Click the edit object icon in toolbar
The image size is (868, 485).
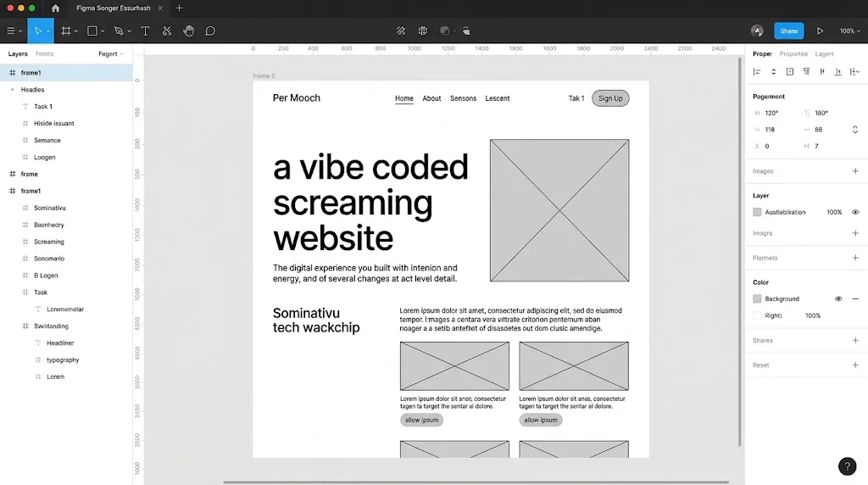[401, 31]
